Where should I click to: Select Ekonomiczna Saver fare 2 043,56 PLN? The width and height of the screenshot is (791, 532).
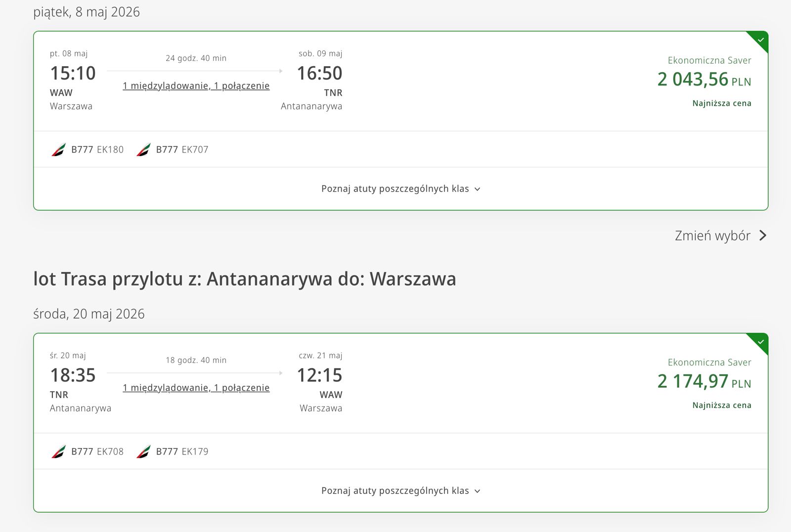click(704, 80)
